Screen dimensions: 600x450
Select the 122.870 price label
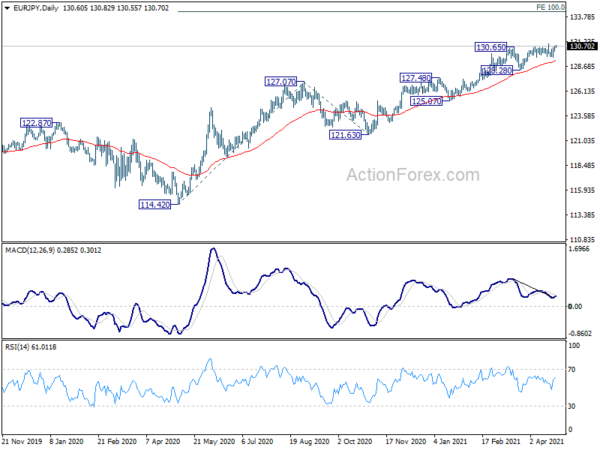pos(36,123)
